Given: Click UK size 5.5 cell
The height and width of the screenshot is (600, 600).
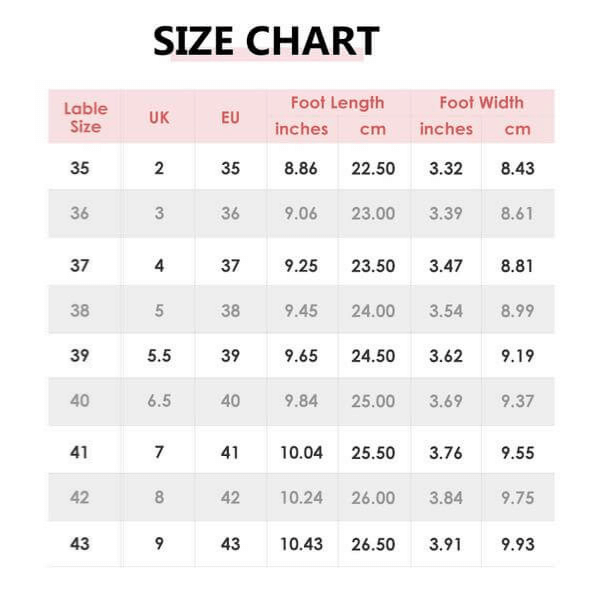Looking at the screenshot, I should [x=159, y=355].
